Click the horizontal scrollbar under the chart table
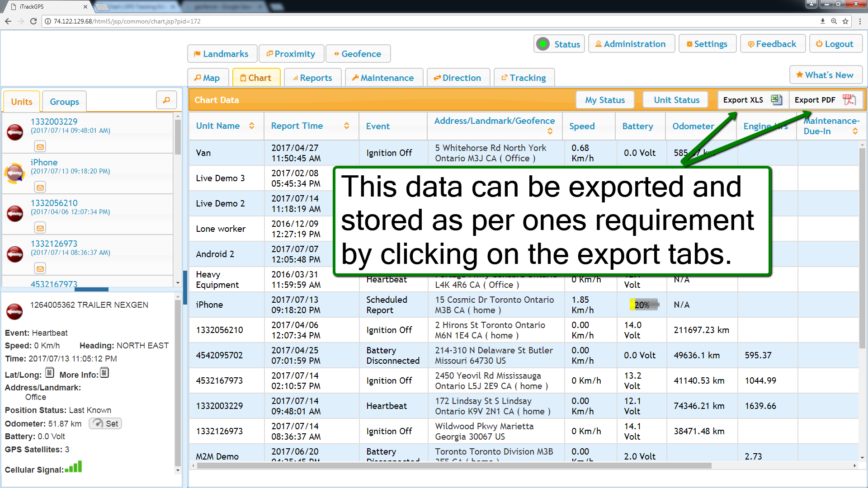The image size is (868, 488). (452, 465)
